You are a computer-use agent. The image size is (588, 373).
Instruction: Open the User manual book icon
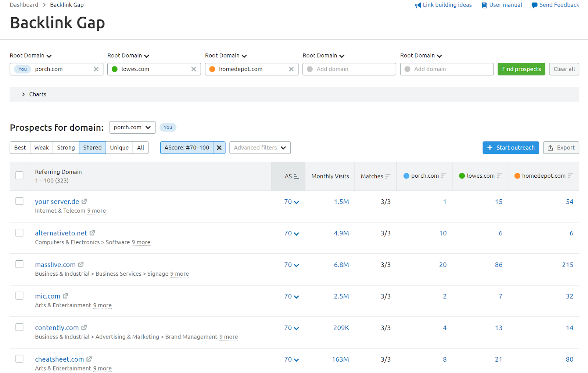point(484,5)
